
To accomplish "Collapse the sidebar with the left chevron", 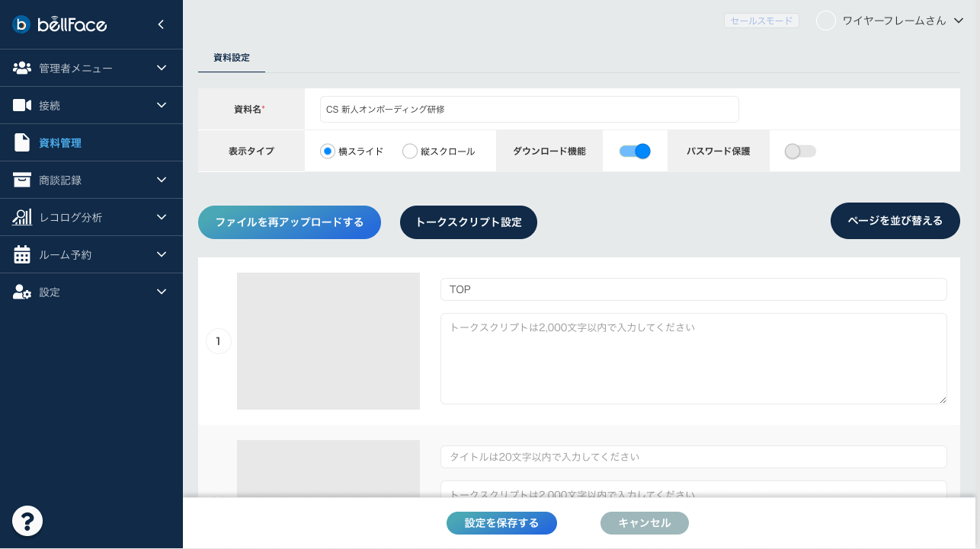I will click(161, 24).
